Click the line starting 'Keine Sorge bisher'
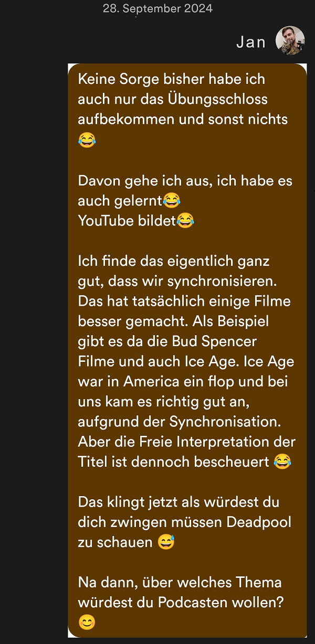This screenshot has width=315, height=644. click(172, 79)
